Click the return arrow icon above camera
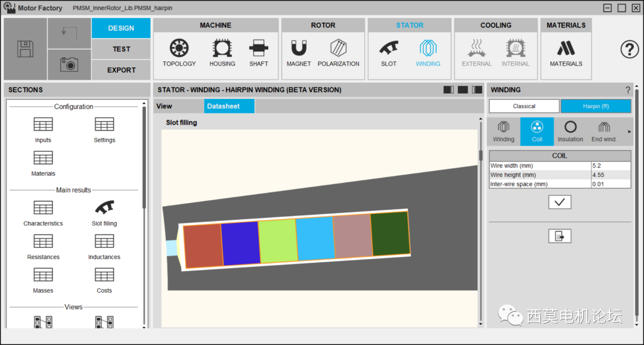644x345 pixels. point(69,33)
